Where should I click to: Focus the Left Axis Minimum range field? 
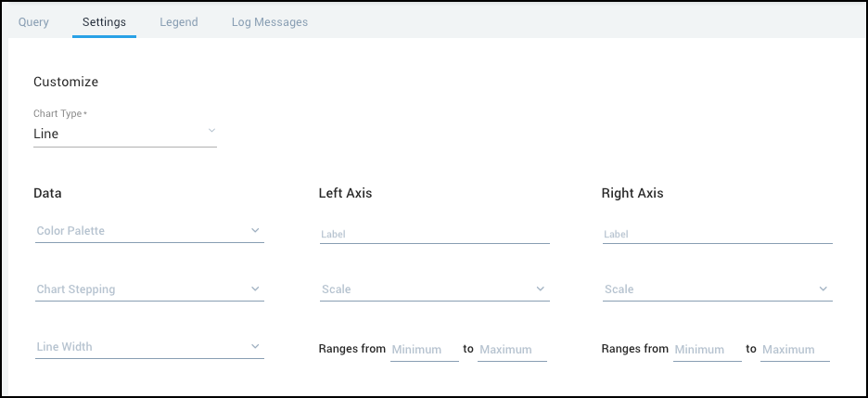click(424, 350)
